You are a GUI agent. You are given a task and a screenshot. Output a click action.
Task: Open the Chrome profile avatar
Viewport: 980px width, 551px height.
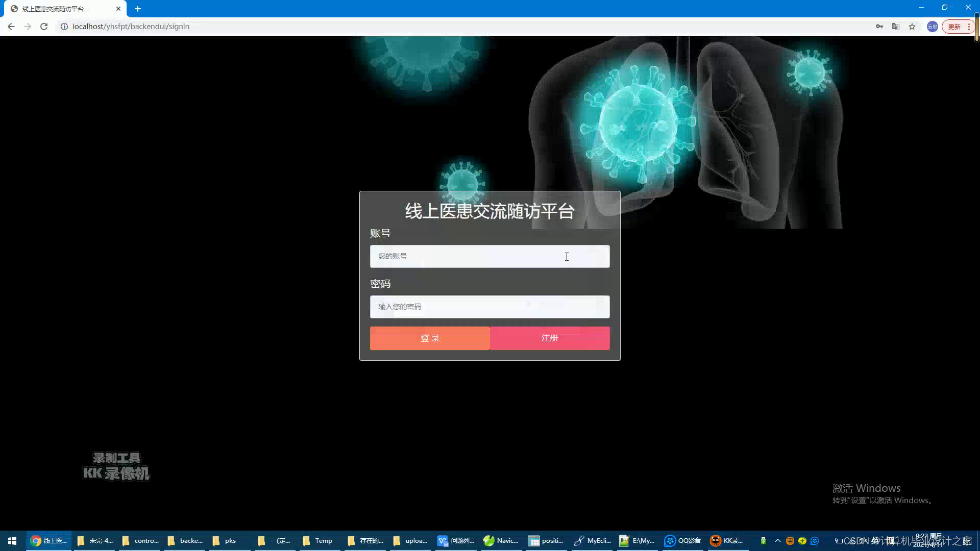932,27
